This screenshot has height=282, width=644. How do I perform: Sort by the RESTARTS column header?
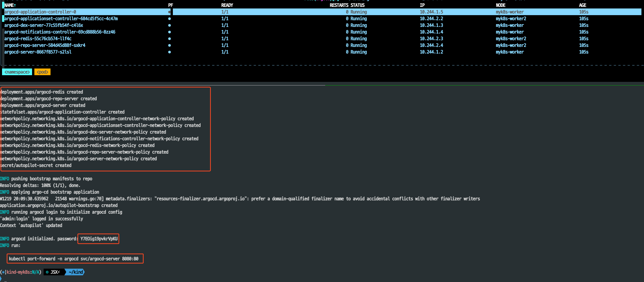click(339, 5)
